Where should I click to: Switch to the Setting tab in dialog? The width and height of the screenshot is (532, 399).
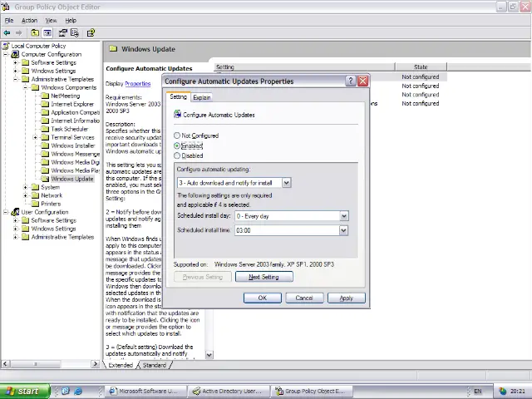point(178,96)
